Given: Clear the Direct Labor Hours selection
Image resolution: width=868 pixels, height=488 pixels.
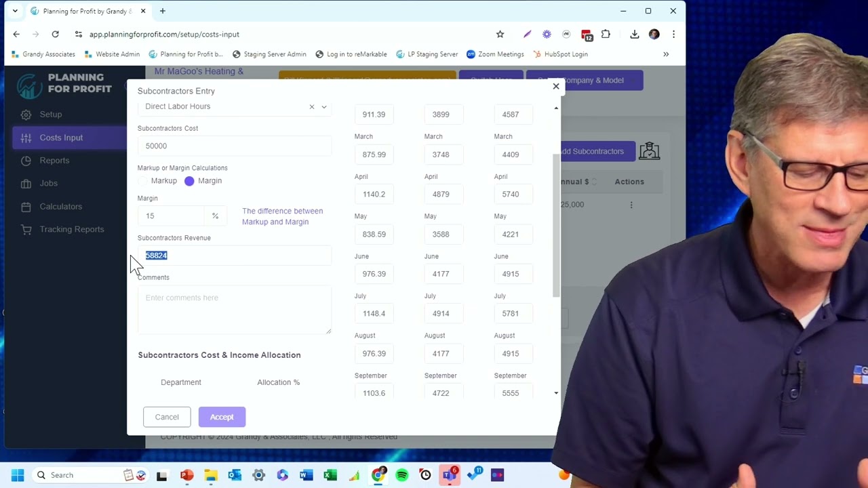Looking at the screenshot, I should coord(312,107).
